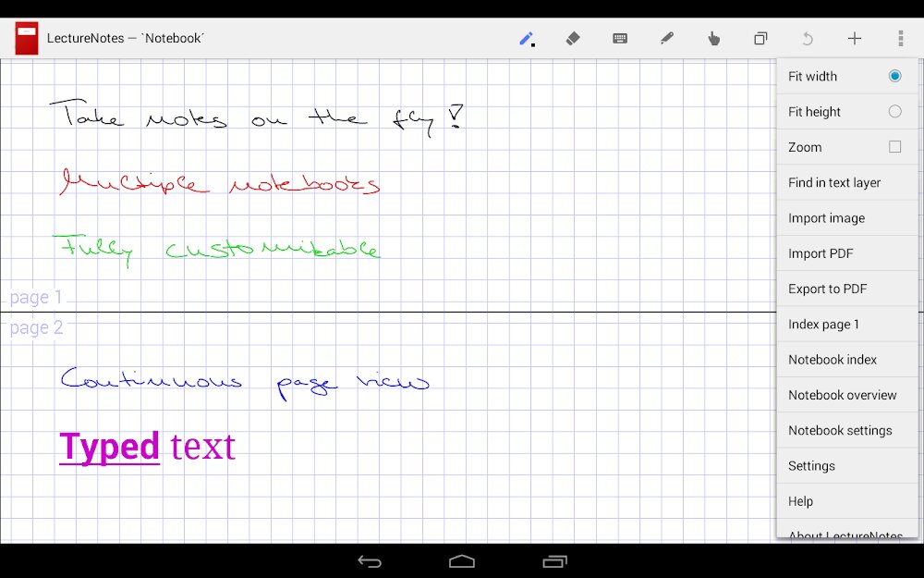Choose the hand pointer tool

click(713, 39)
